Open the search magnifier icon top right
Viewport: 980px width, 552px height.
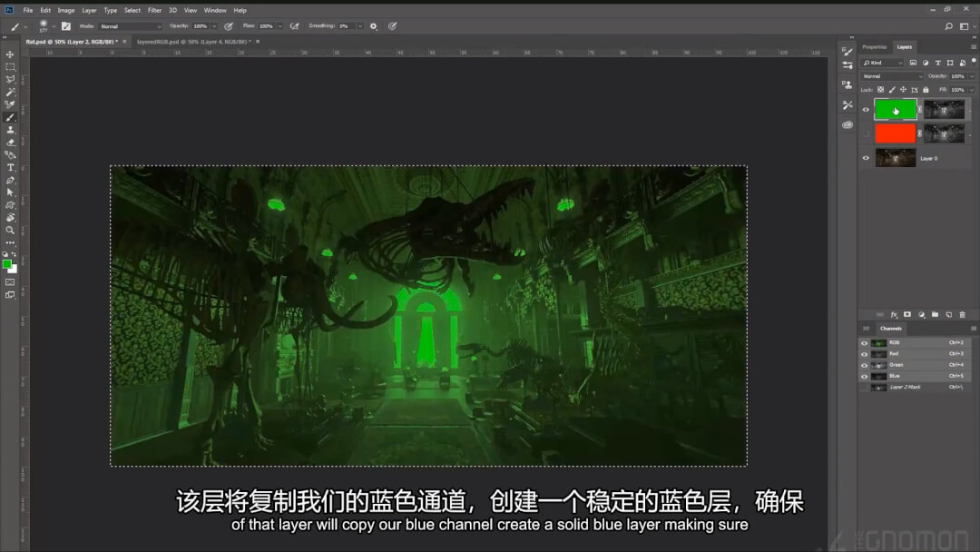pos(949,26)
